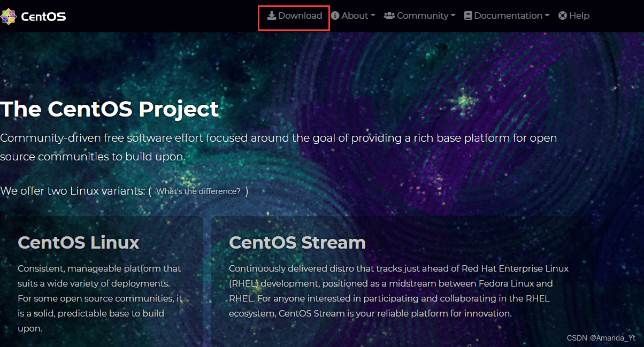This screenshot has width=644, height=347.
Task: Select the CentOS Stream card heading
Action: point(297,242)
